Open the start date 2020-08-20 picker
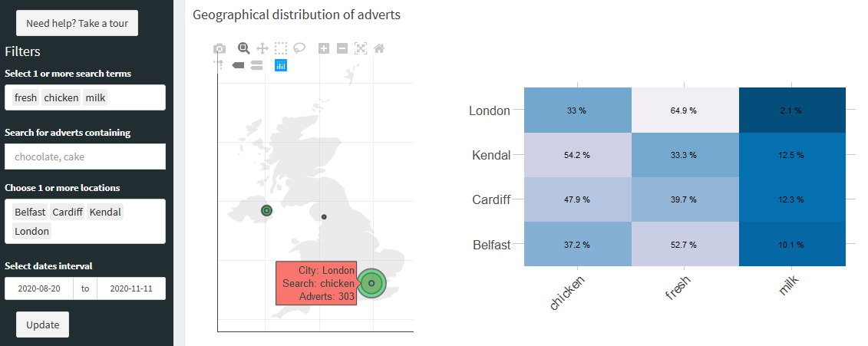Viewport: 868px width, 346px height. pos(39,288)
